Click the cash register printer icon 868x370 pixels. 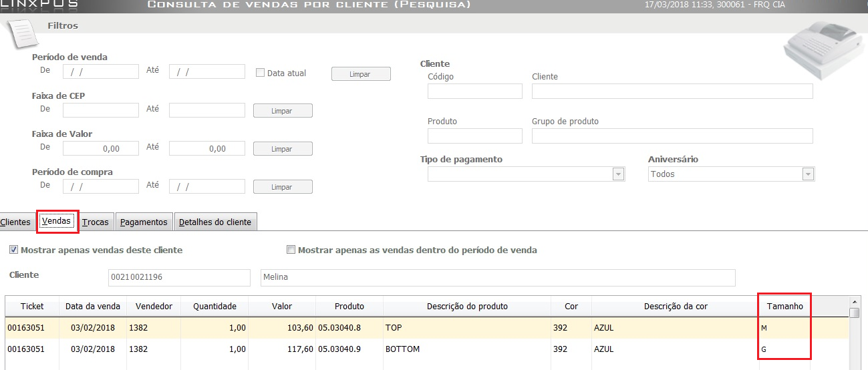click(x=823, y=50)
